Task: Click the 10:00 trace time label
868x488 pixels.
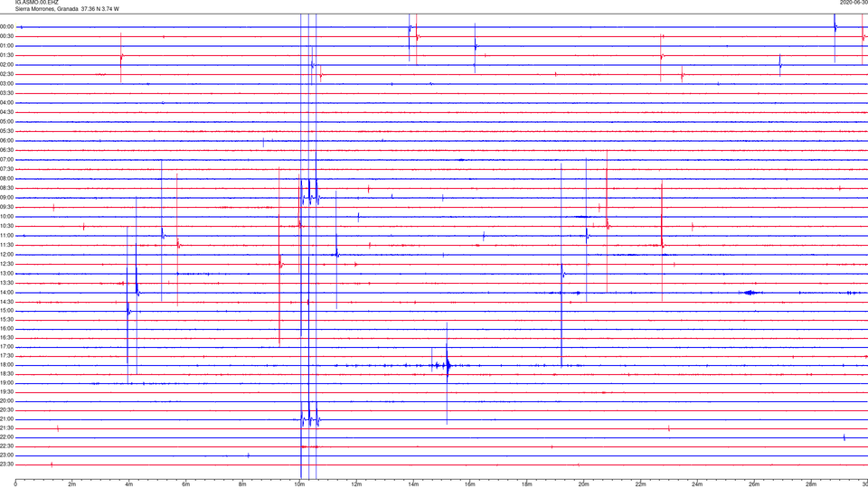Action: 6,216
